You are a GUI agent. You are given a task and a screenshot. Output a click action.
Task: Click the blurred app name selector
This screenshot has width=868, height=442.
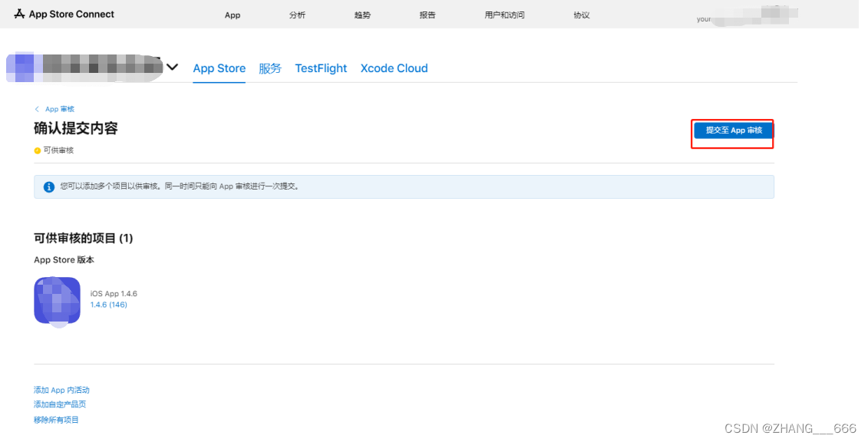coord(84,68)
